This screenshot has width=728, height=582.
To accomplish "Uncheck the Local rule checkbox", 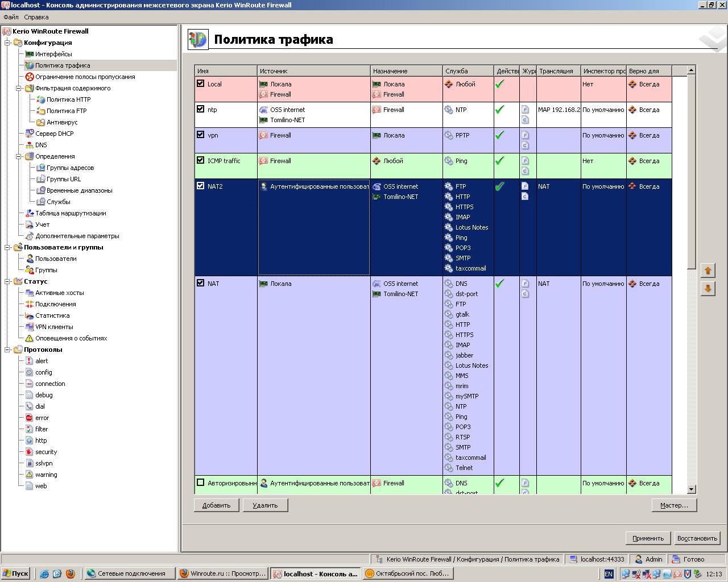I will (x=200, y=84).
